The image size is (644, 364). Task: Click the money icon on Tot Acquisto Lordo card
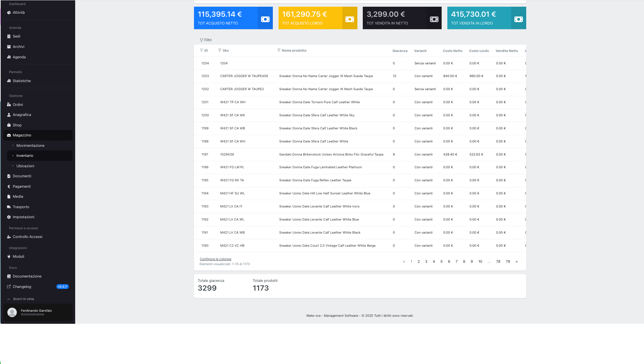(x=350, y=19)
